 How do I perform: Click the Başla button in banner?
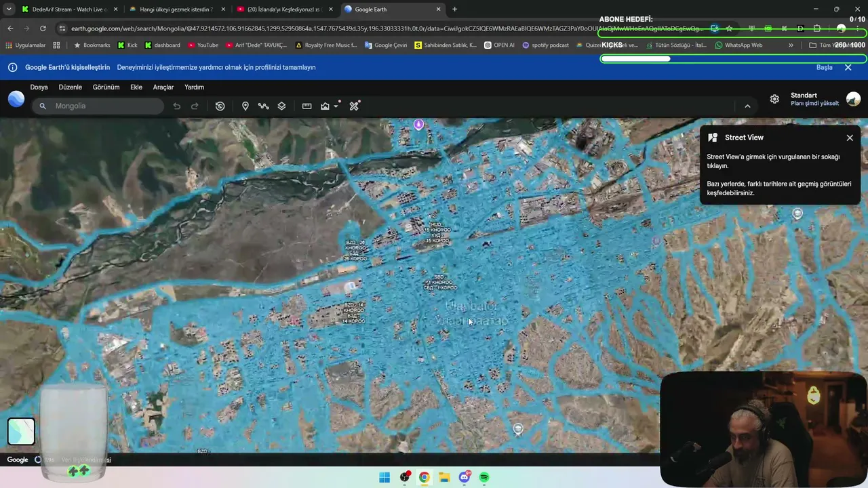click(x=824, y=67)
